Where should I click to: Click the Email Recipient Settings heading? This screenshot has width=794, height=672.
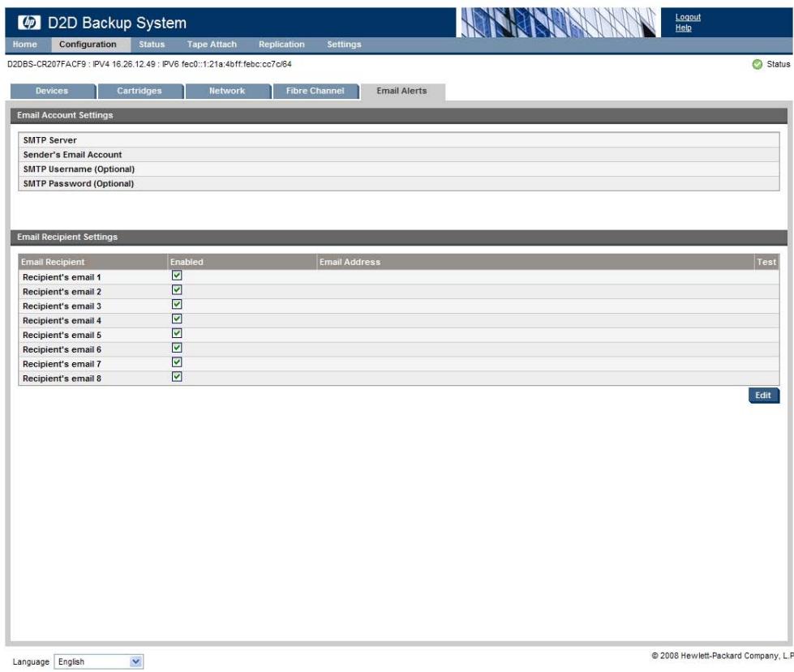[x=67, y=237]
